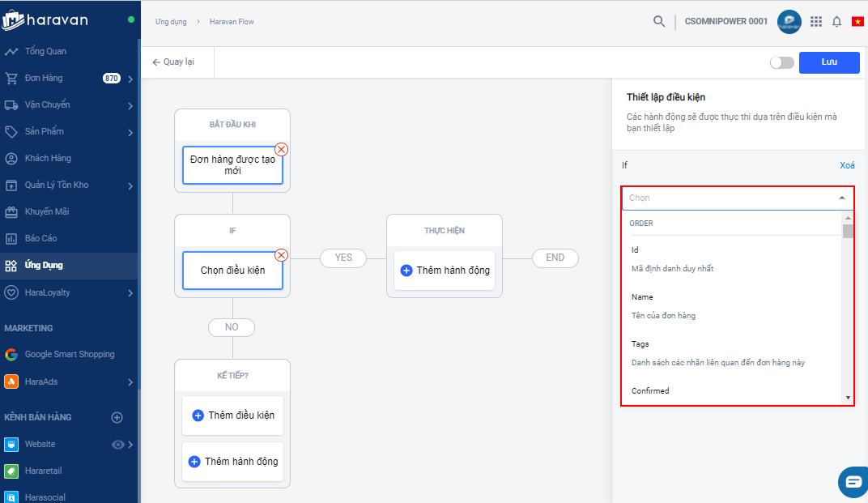The image size is (868, 503).
Task: Click the Xoá link to delete condition
Action: [847, 165]
